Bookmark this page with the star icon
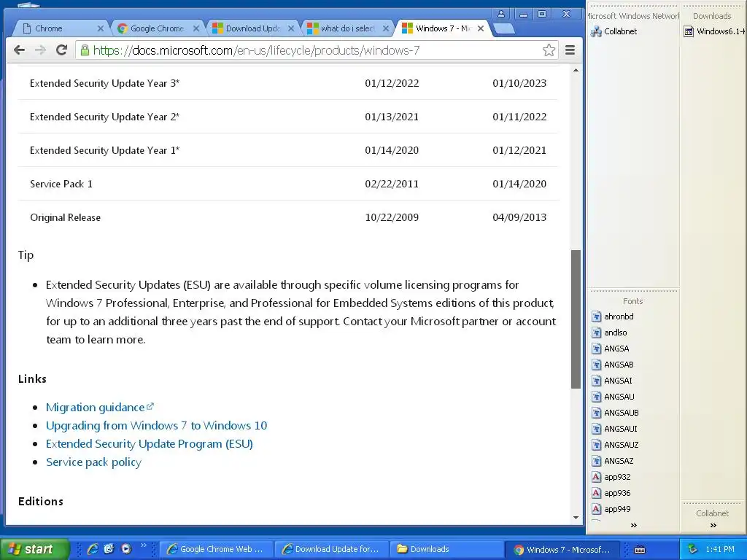 click(549, 50)
